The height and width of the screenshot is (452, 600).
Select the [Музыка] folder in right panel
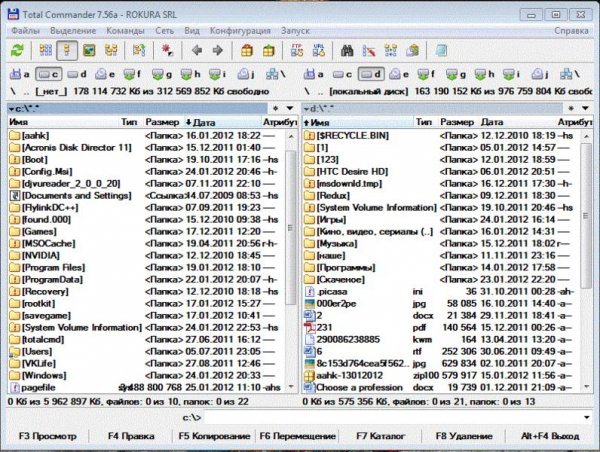442,243
